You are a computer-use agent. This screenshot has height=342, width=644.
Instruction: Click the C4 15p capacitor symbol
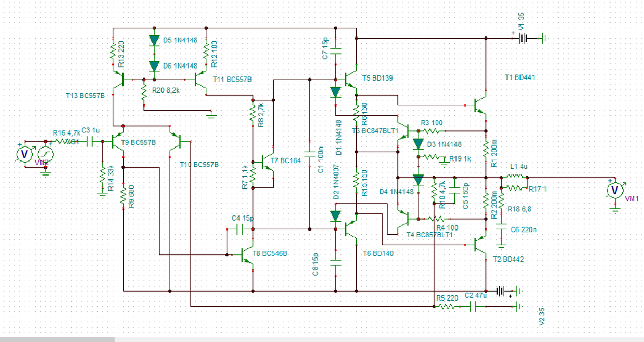click(x=240, y=229)
